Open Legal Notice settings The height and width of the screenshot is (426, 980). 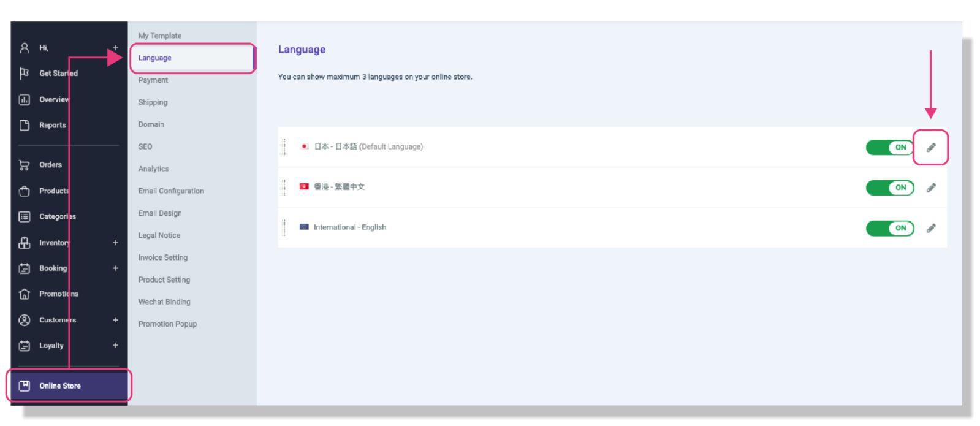[159, 235]
